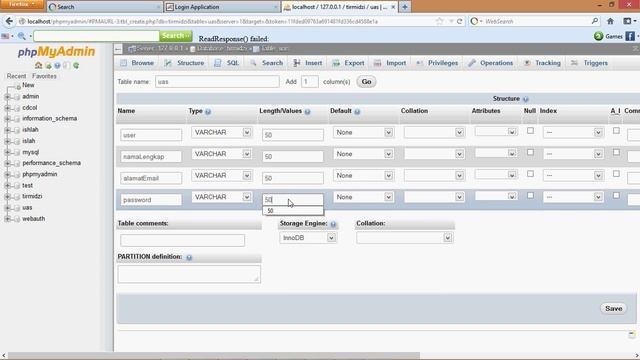640x360 pixels.
Task: Click the Go button
Action: (366, 82)
